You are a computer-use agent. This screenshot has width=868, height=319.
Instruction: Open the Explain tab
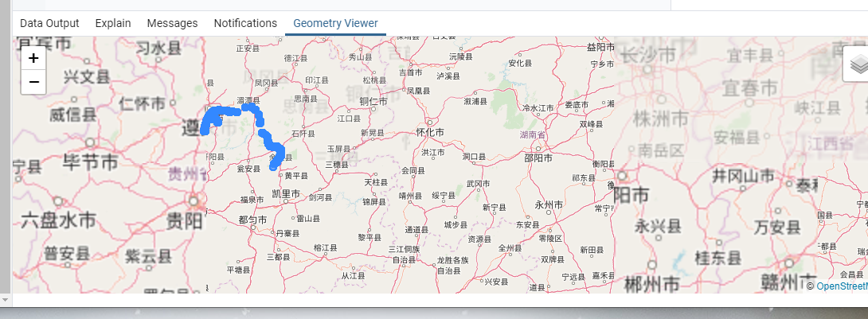coord(113,23)
